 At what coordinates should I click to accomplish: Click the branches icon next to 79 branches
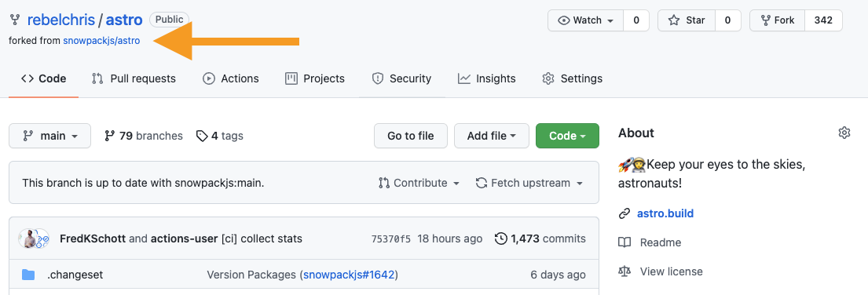click(110, 136)
